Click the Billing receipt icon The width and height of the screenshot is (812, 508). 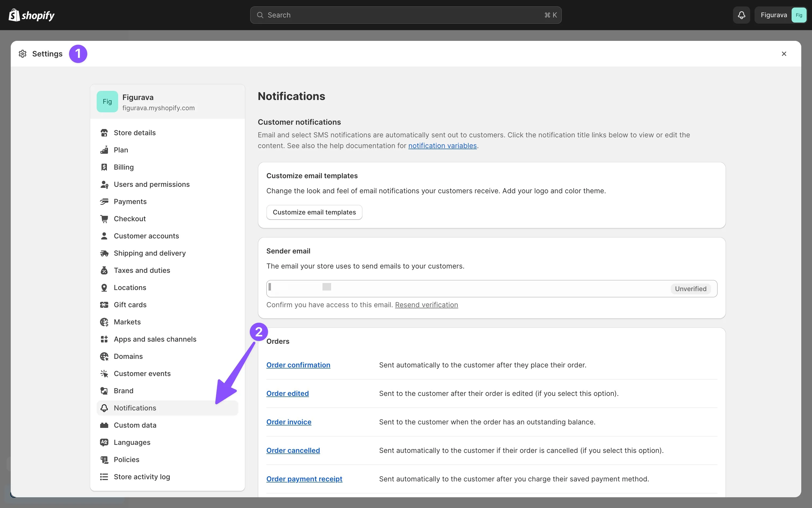104,167
